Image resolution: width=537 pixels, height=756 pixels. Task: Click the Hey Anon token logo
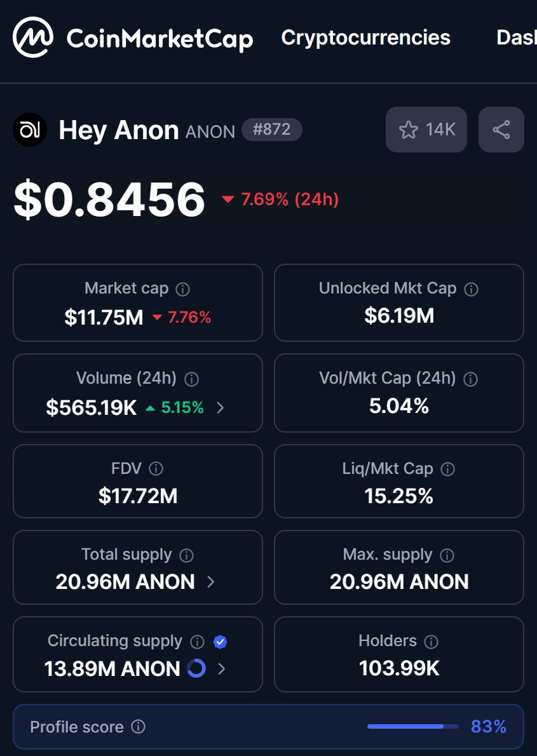coord(30,130)
